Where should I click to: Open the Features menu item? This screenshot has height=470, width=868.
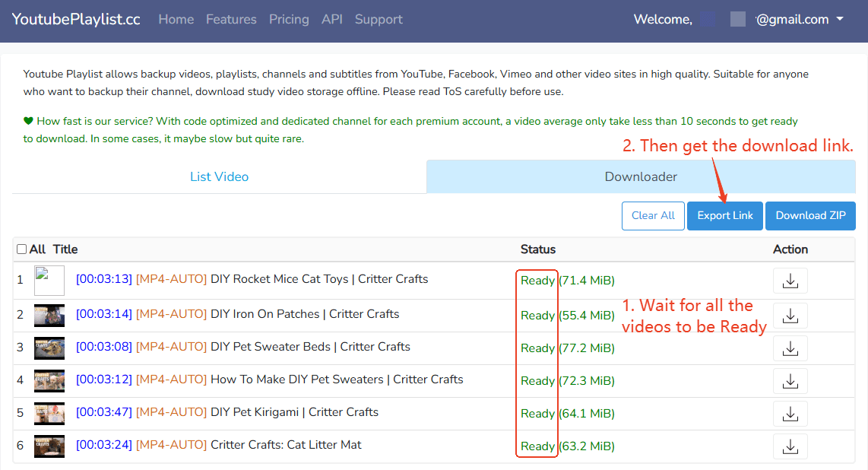click(231, 20)
